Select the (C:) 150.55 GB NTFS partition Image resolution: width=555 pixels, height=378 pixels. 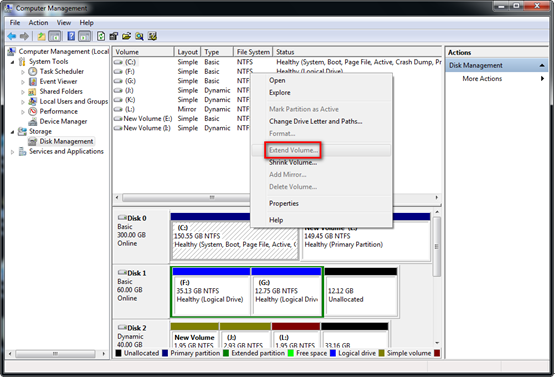(235, 241)
